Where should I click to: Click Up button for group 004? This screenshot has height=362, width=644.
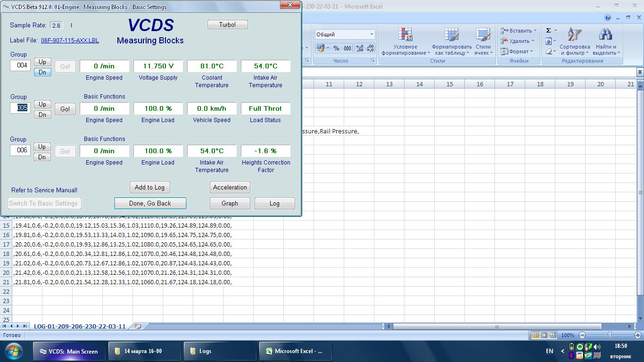pyautogui.click(x=42, y=62)
